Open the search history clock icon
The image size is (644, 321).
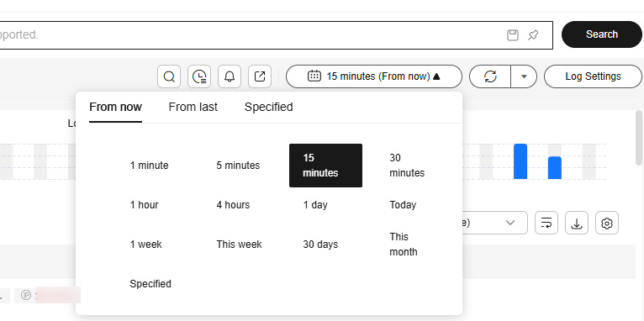click(199, 76)
